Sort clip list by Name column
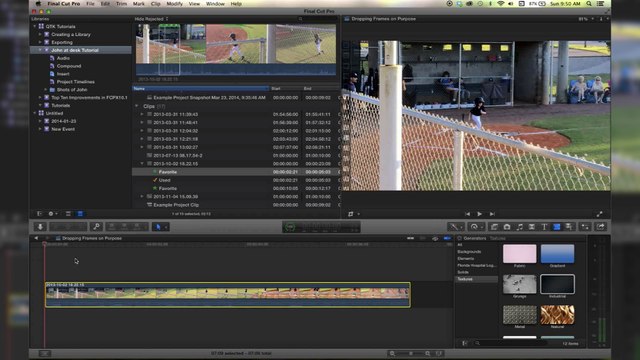640x360 pixels. (200, 89)
